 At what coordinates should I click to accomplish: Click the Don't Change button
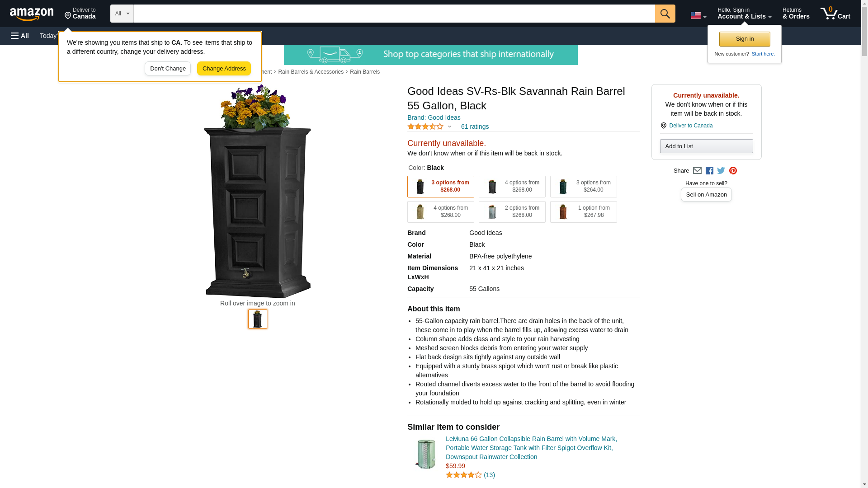(x=168, y=69)
